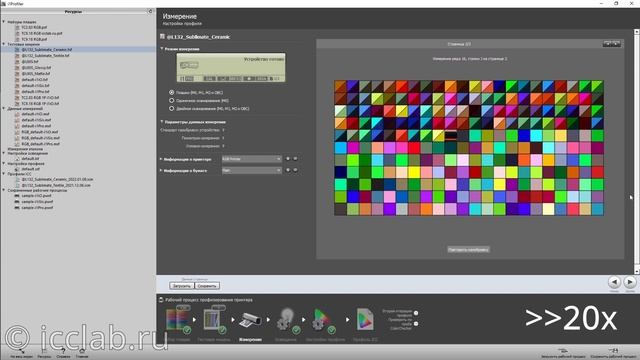Go to next chart page arrow

pos(616,44)
